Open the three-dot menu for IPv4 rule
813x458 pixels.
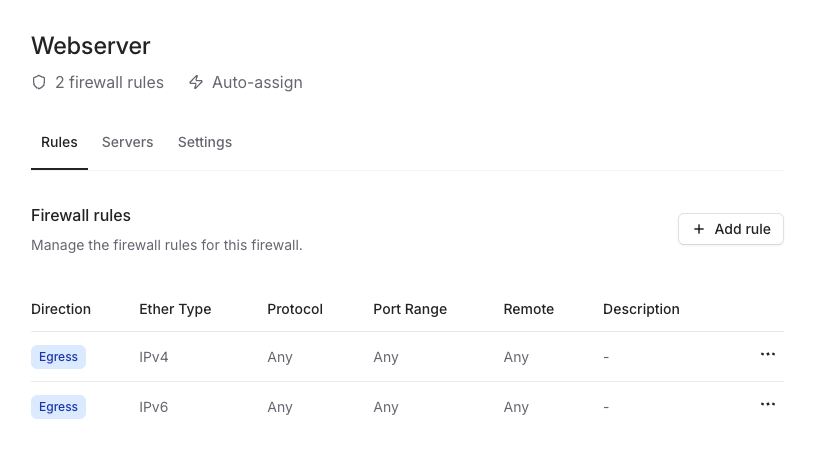pyautogui.click(x=768, y=355)
